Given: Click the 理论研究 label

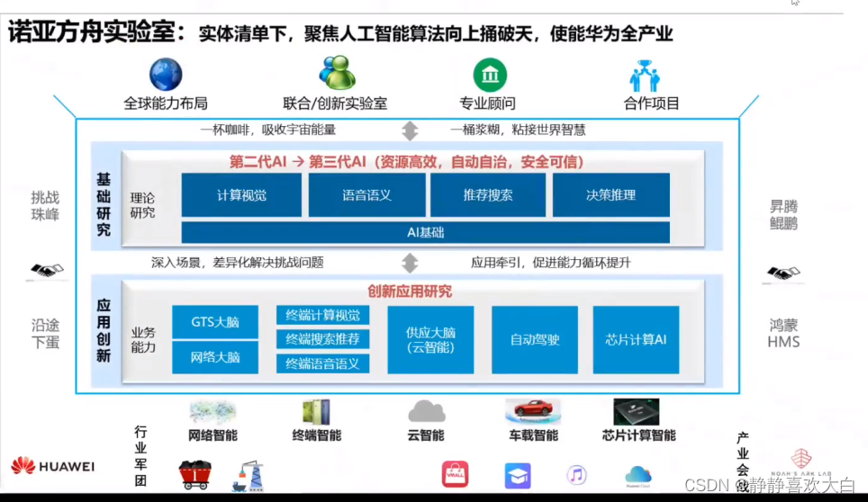Looking at the screenshot, I should (x=142, y=205).
